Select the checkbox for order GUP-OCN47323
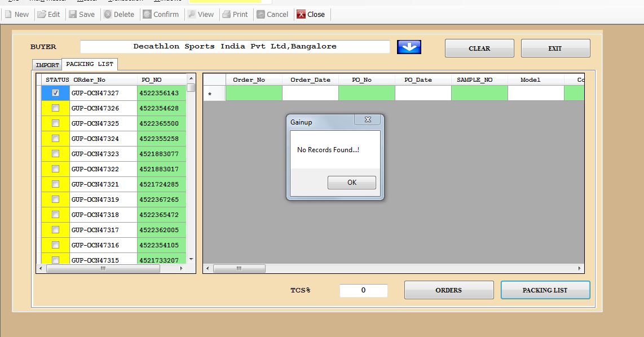 (x=55, y=154)
